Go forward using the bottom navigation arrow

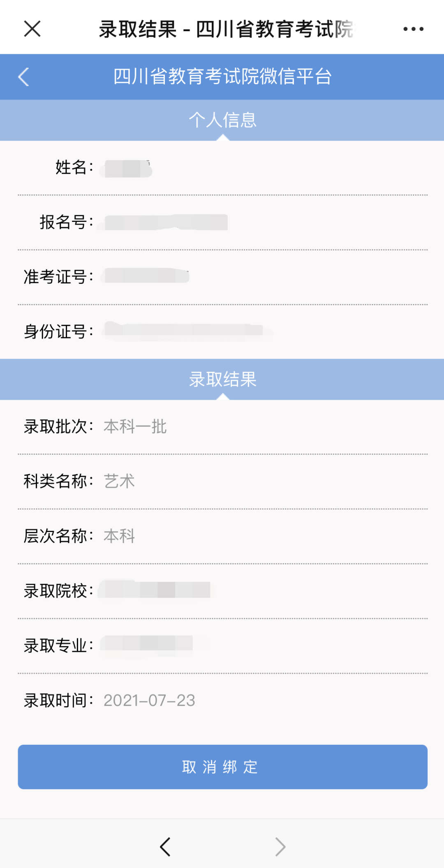tap(280, 847)
